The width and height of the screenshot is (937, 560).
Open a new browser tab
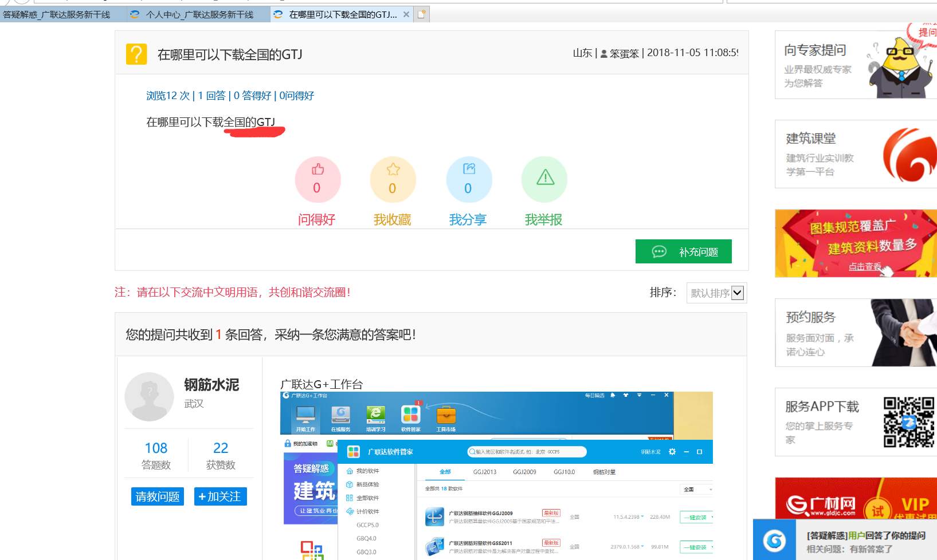coord(421,14)
